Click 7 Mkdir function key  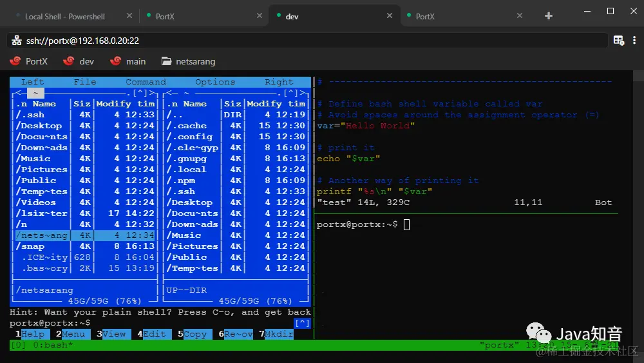pos(276,334)
